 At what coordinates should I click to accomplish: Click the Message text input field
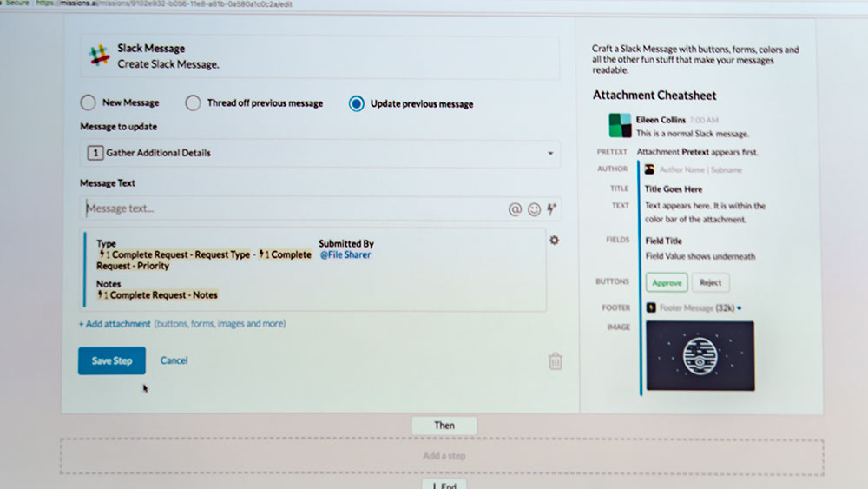coord(291,209)
